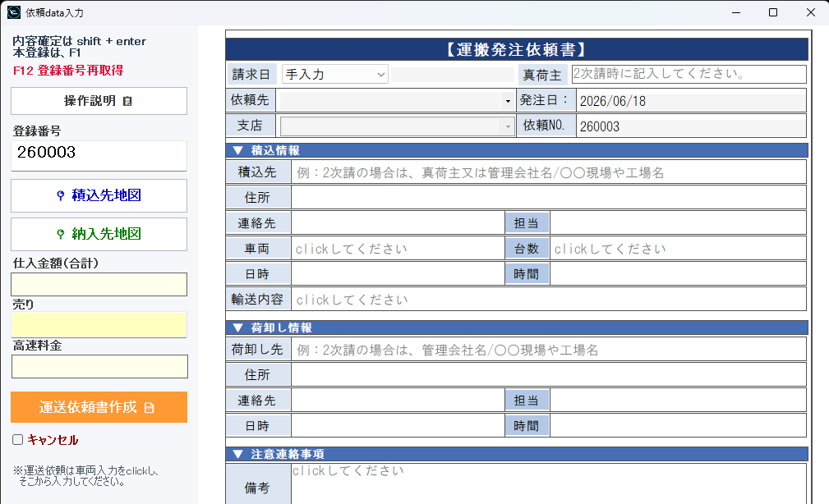Screen dimensions: 829x504
Task: Collapse the 注意連絡事項 section triangle
Action: pyautogui.click(x=238, y=454)
